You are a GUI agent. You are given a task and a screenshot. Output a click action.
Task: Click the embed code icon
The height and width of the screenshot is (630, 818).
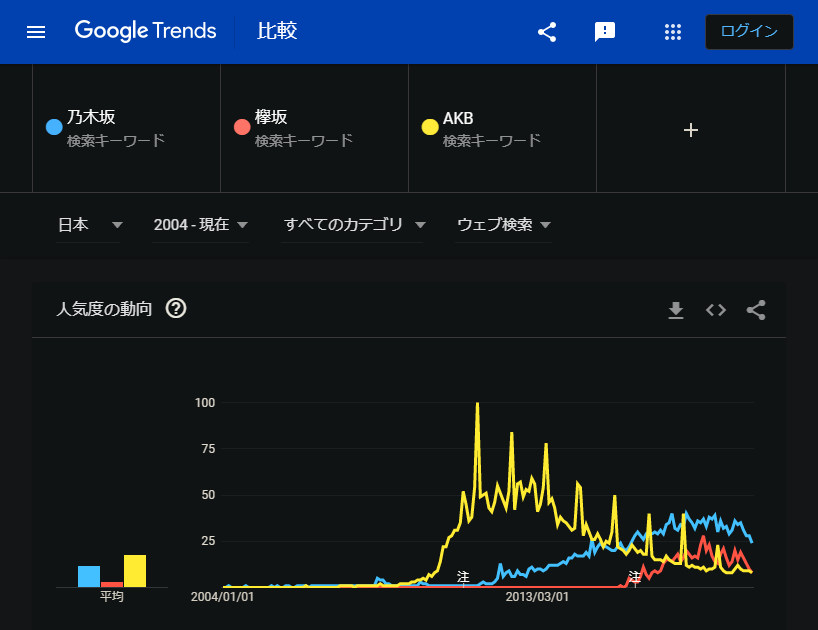[716, 310]
